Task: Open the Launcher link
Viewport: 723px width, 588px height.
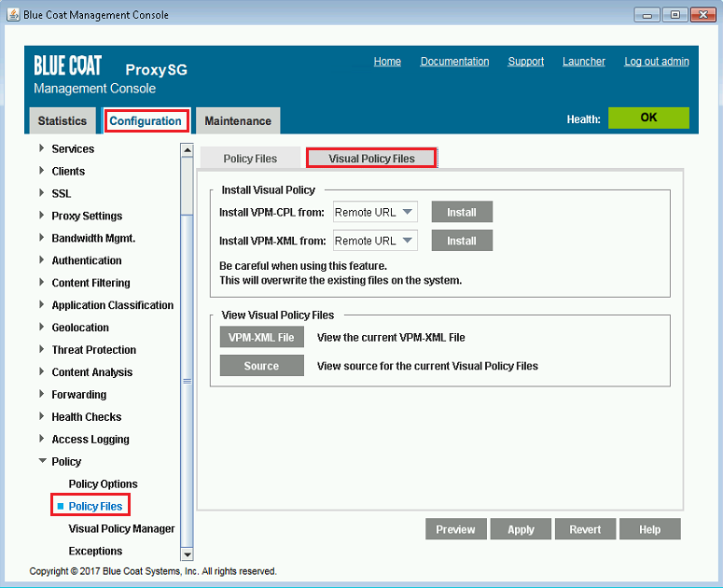Action: pos(584,62)
